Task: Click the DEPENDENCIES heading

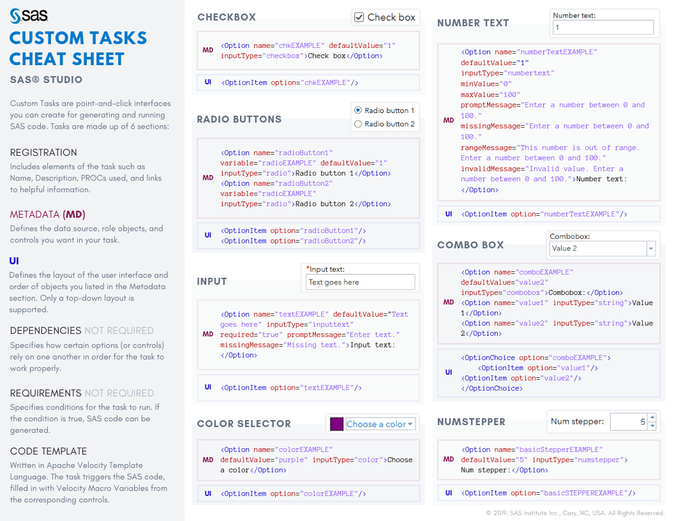Action: [x=46, y=331]
